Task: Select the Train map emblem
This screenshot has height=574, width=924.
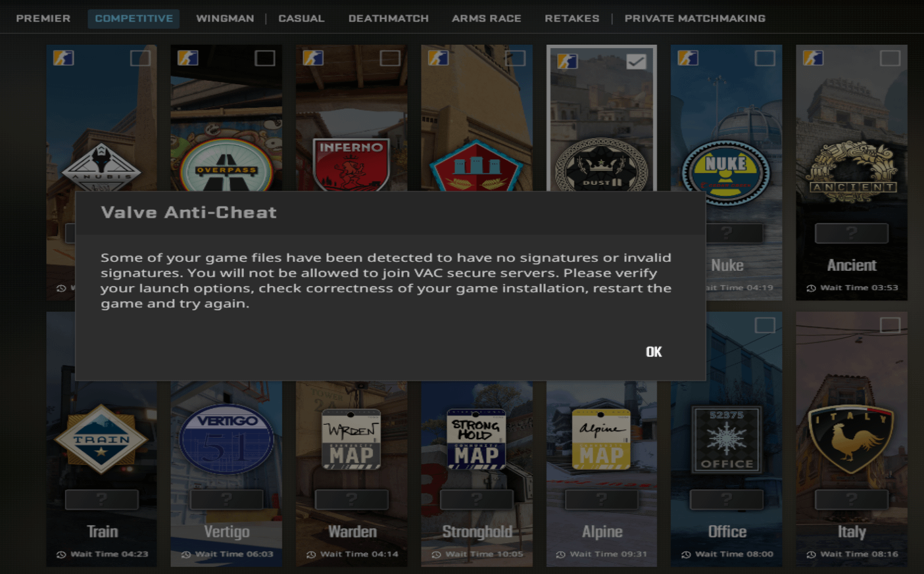Action: click(x=101, y=439)
